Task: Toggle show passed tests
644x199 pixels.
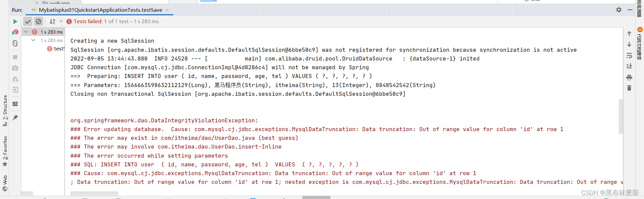Action: [28, 22]
